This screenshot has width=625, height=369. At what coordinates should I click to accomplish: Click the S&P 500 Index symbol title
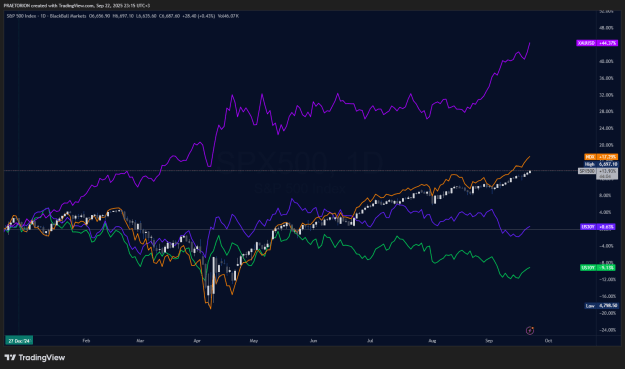click(21, 16)
